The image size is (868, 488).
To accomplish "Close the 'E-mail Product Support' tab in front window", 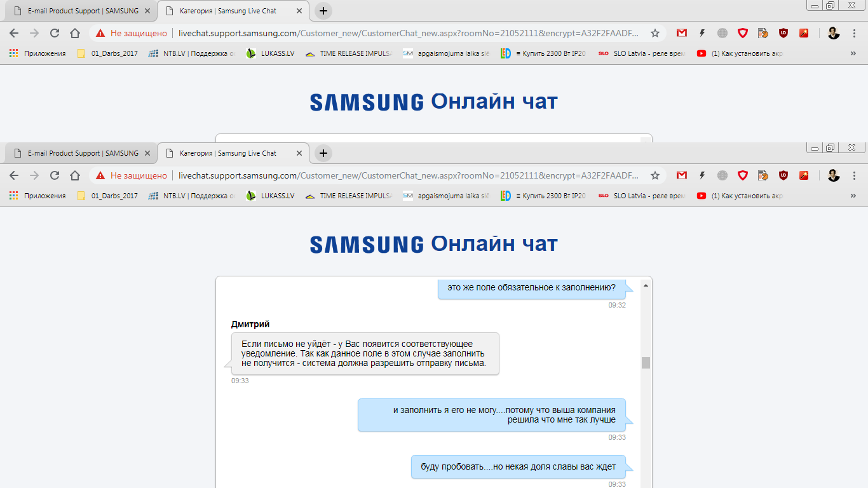I will point(147,153).
